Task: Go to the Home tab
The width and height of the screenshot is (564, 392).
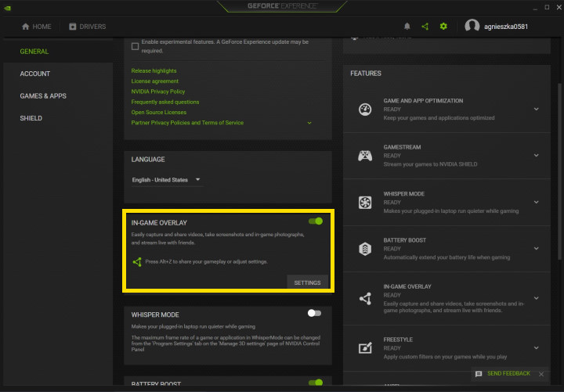Action: pos(37,27)
